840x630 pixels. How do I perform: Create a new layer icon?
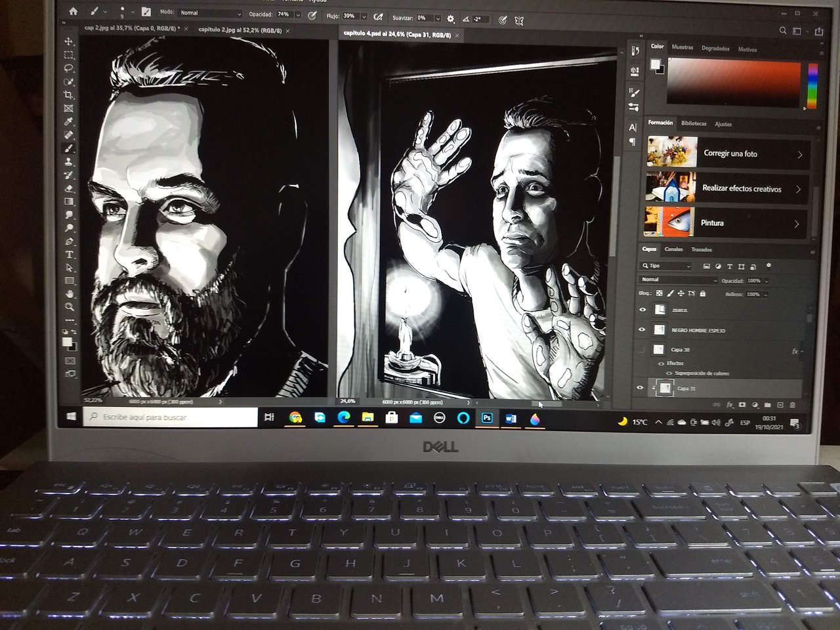coord(780,405)
